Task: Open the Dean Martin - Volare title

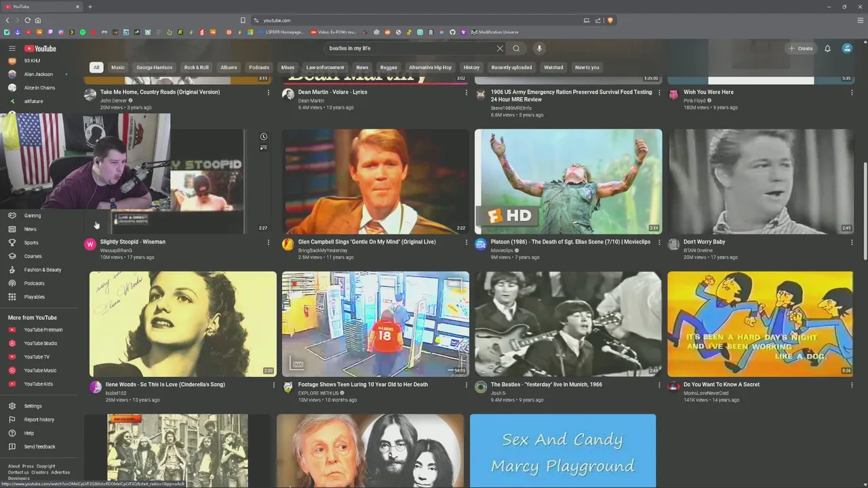Action: (x=332, y=92)
